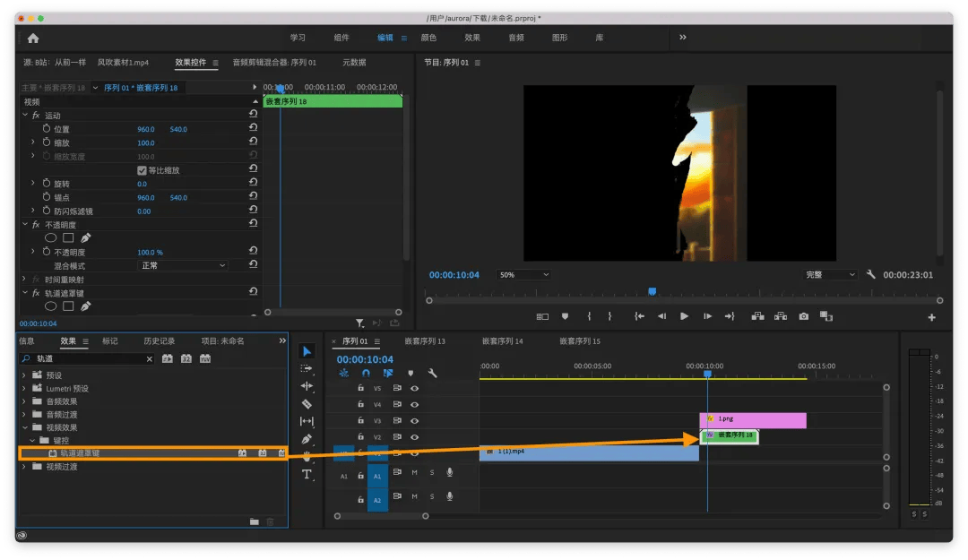This screenshot has width=968, height=560.
Task: Click the filter icon in effect controls
Action: [359, 323]
